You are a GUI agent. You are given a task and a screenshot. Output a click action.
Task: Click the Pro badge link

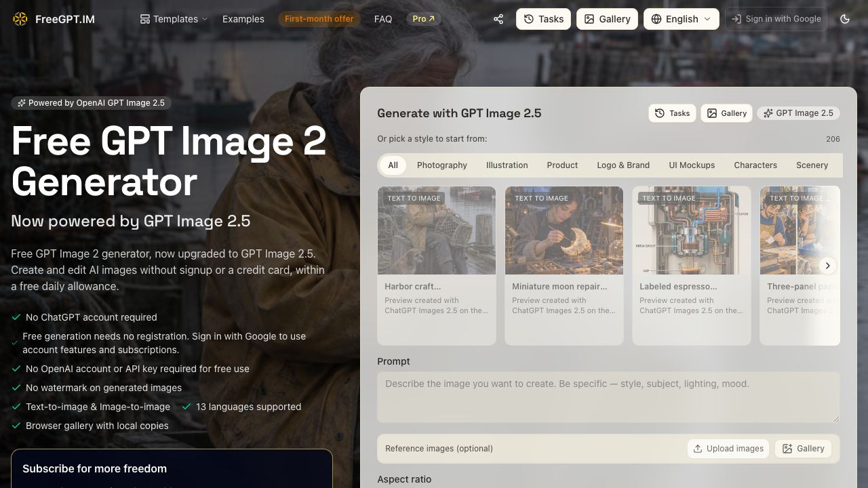point(424,19)
